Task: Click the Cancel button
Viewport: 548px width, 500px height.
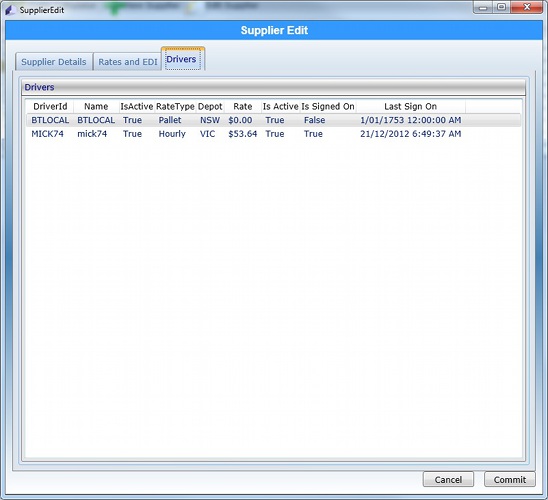Action: [448, 479]
